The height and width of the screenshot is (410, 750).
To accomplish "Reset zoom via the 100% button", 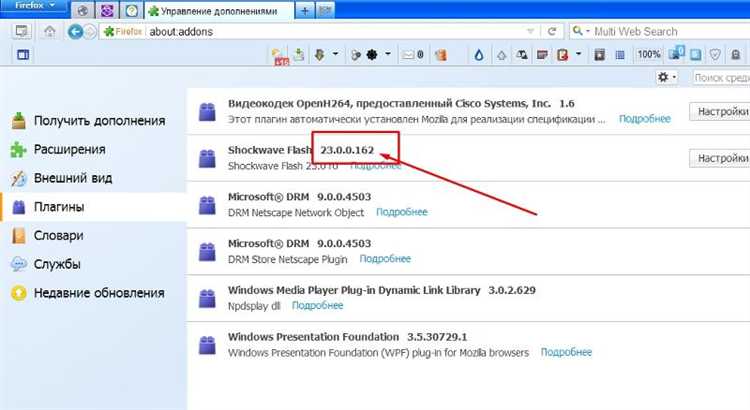I will 649,55.
